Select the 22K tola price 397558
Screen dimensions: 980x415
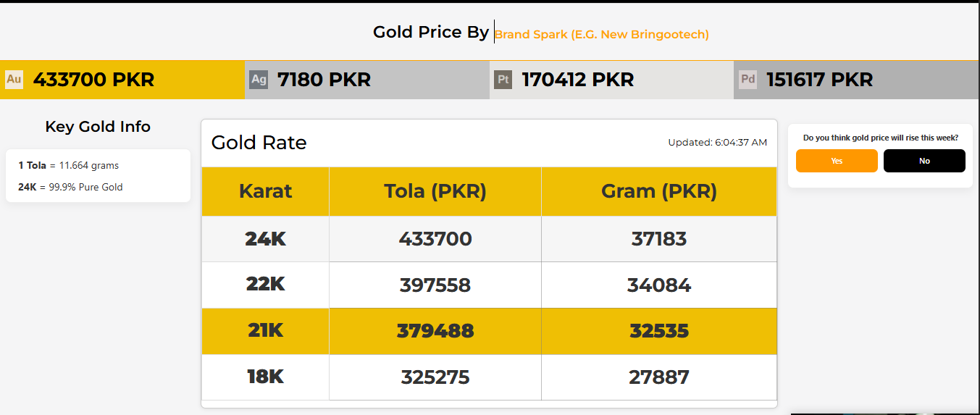click(x=435, y=285)
